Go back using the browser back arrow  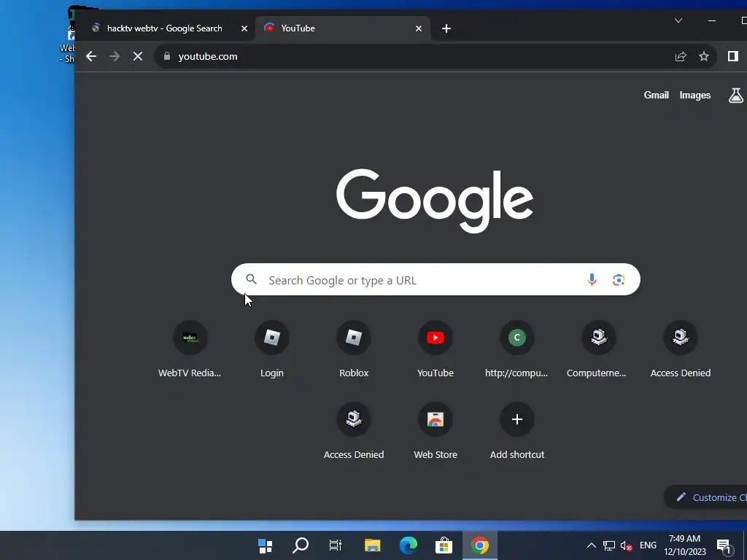pyautogui.click(x=91, y=56)
